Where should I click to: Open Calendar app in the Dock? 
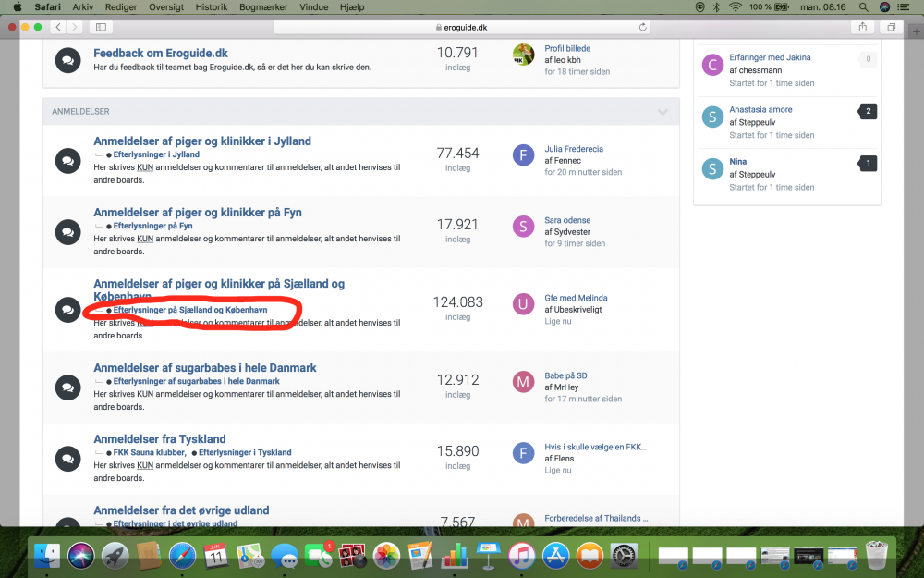coord(216,556)
